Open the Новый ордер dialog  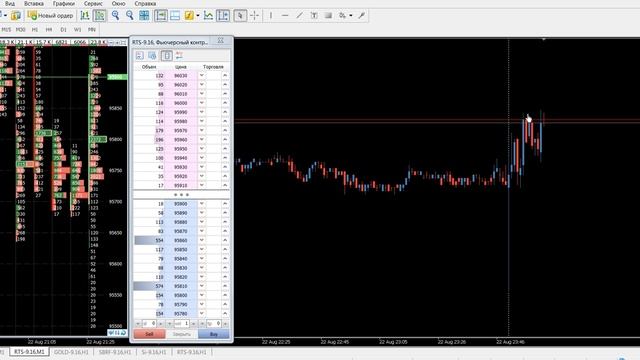(x=51, y=16)
